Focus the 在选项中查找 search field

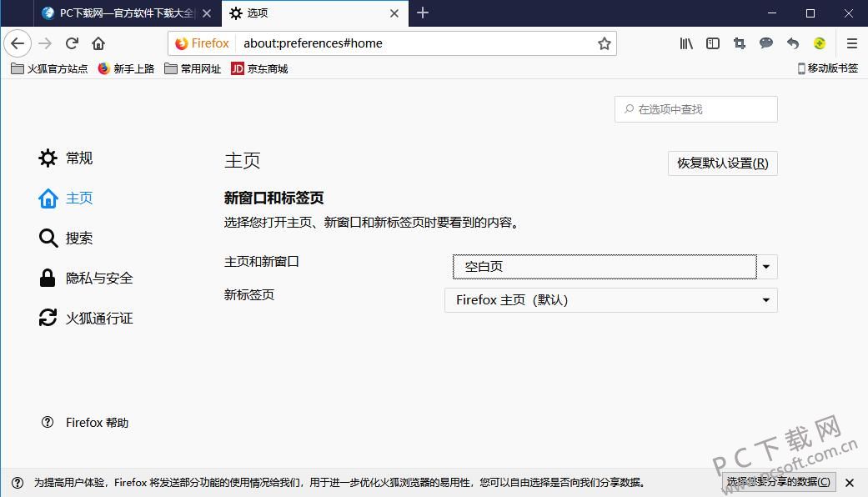[x=696, y=109]
